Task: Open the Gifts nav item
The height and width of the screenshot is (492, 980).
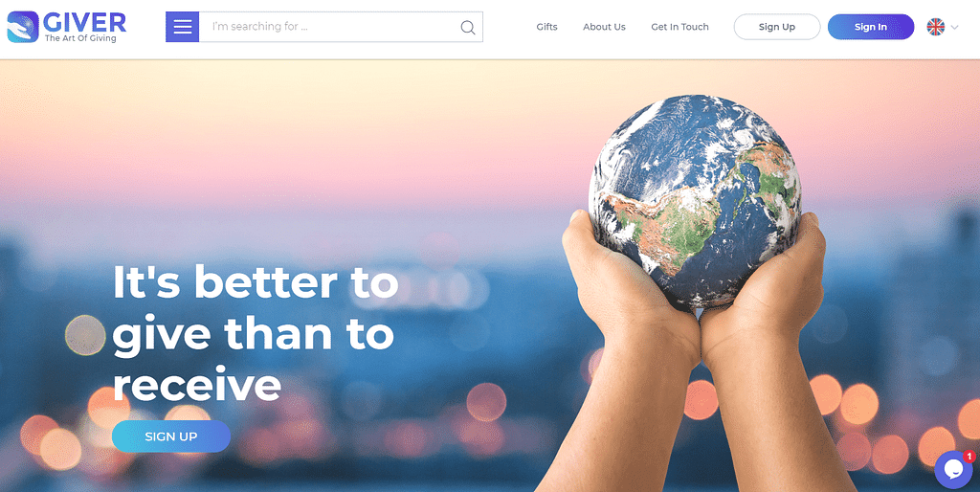Action: [x=546, y=27]
